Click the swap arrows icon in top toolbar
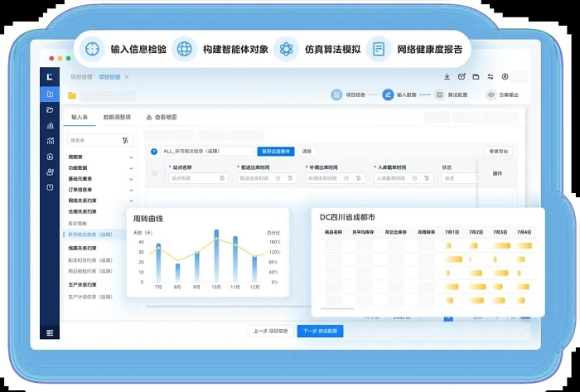The width and height of the screenshot is (580, 392). point(490,77)
